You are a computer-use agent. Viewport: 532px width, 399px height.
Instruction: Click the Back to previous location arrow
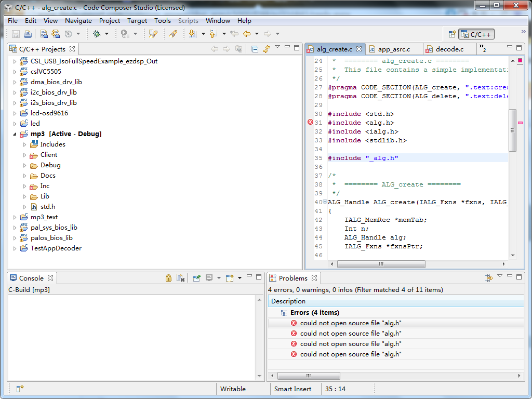pyautogui.click(x=247, y=34)
